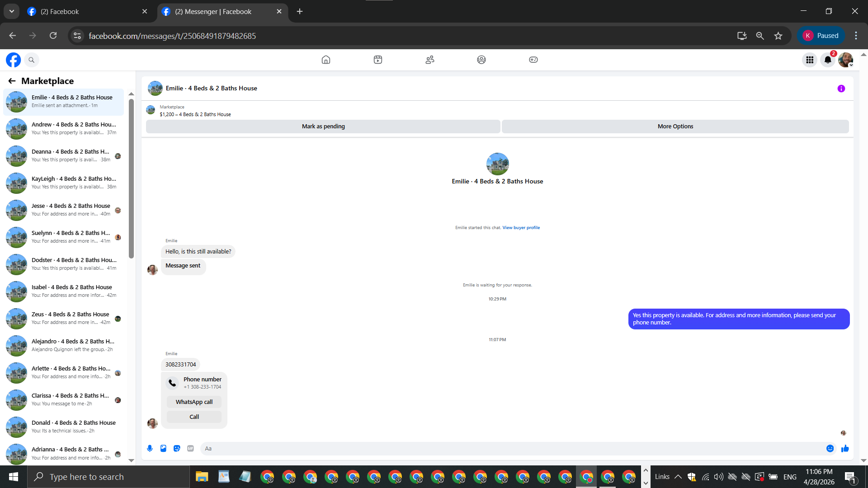
Task: Click the Aa message input field
Action: 511,448
